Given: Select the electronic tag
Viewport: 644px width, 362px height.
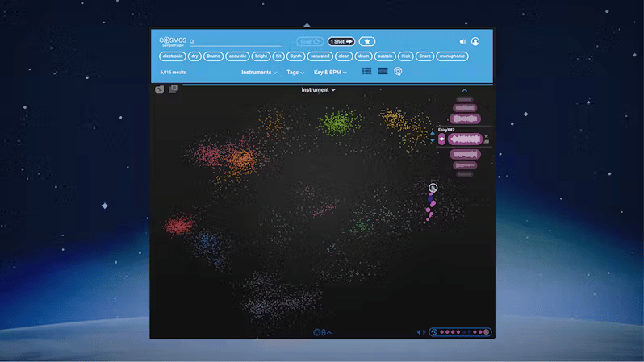Looking at the screenshot, I should click(x=173, y=56).
